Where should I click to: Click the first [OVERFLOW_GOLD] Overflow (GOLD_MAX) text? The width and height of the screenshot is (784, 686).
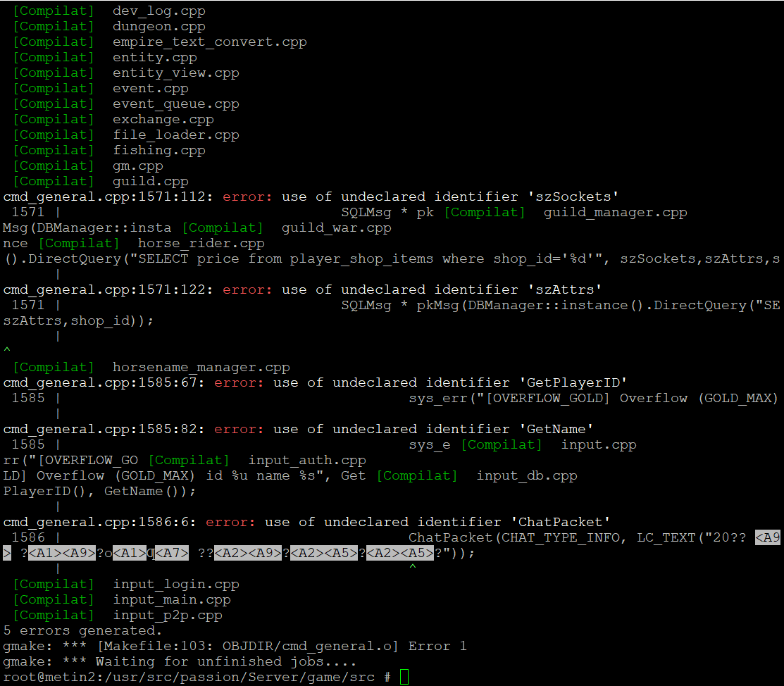click(x=632, y=399)
